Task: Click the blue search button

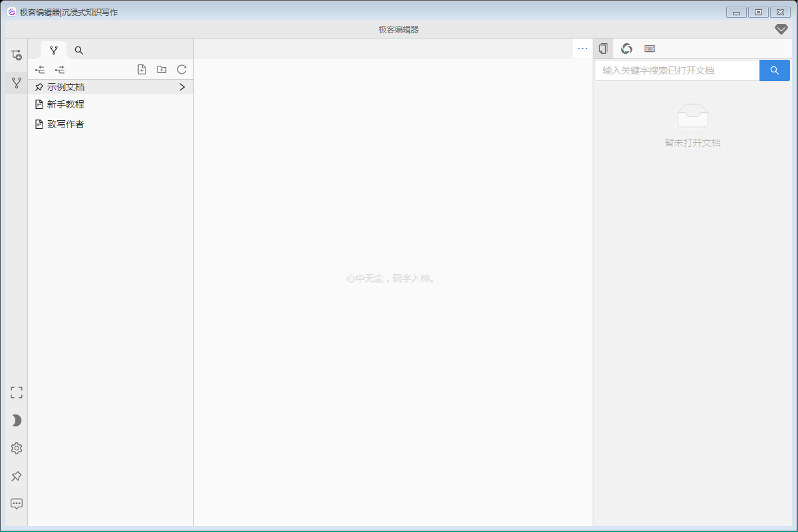Action: point(774,70)
